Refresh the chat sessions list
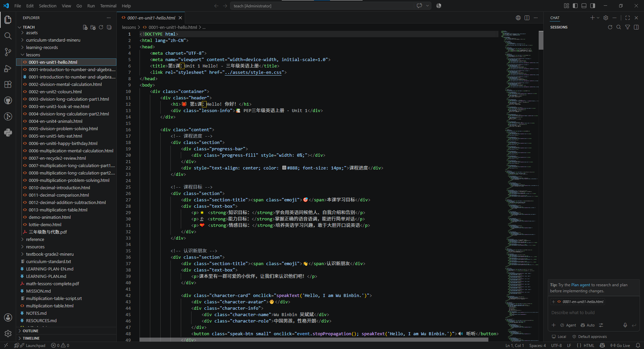The height and width of the screenshot is (349, 644). [610, 27]
